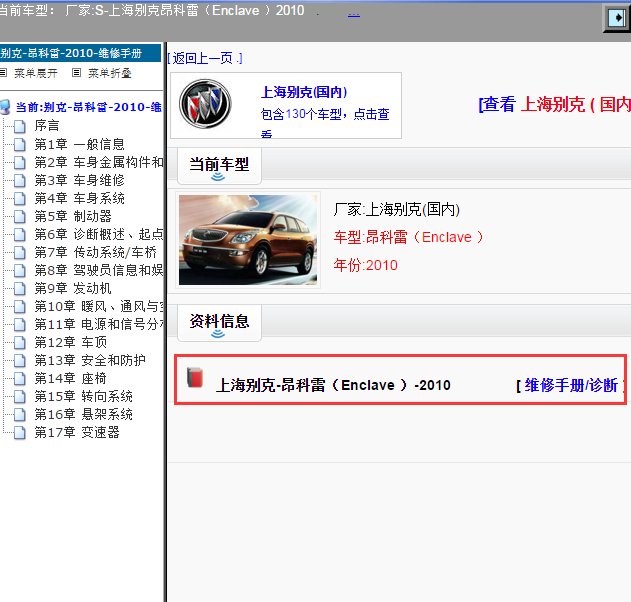
Task: Click the Enclave car thumbnail image
Action: tap(248, 240)
